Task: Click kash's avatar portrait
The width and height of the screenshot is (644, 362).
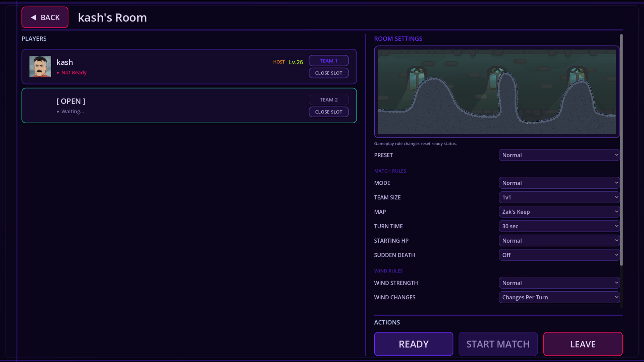Action: pos(40,66)
